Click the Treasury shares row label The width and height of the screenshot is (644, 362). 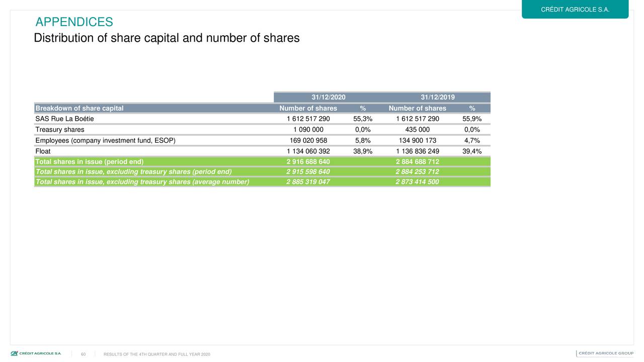point(60,130)
